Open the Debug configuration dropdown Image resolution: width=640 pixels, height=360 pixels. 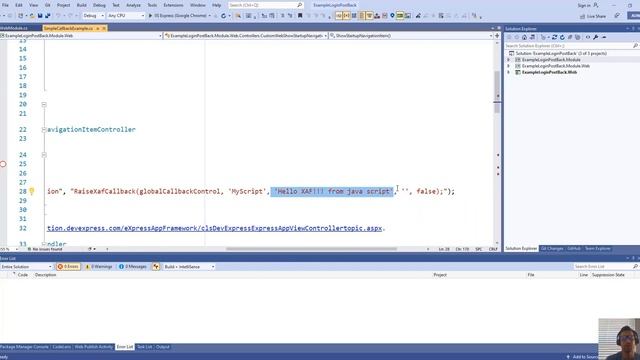(x=93, y=16)
